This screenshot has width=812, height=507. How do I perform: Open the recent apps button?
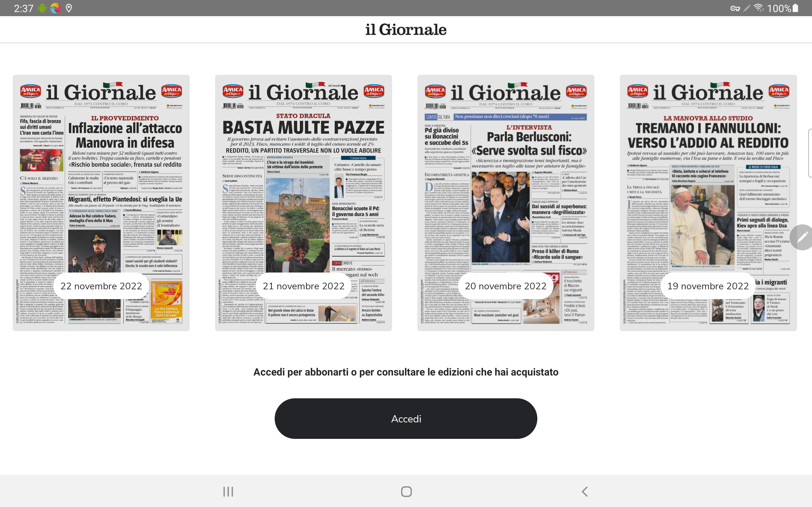click(x=228, y=491)
